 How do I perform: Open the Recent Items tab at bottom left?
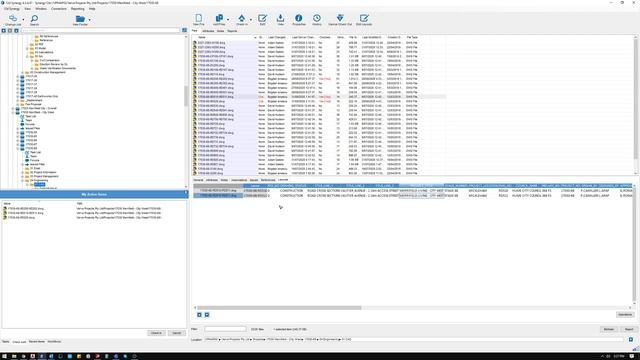click(37, 342)
